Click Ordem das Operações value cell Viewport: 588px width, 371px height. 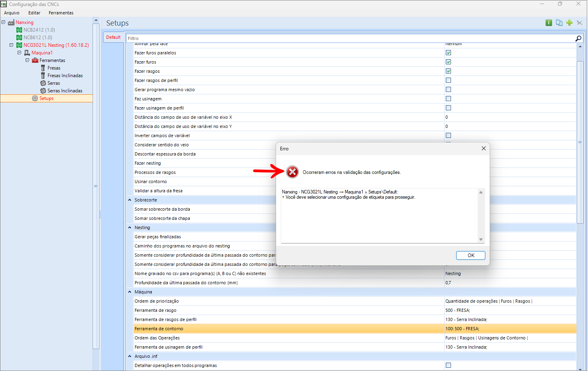(510, 338)
